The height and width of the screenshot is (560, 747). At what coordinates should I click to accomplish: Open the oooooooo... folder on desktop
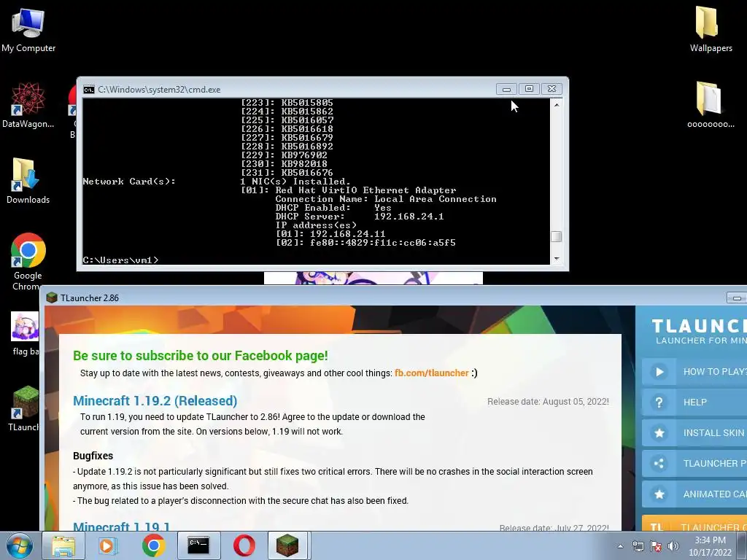click(711, 105)
